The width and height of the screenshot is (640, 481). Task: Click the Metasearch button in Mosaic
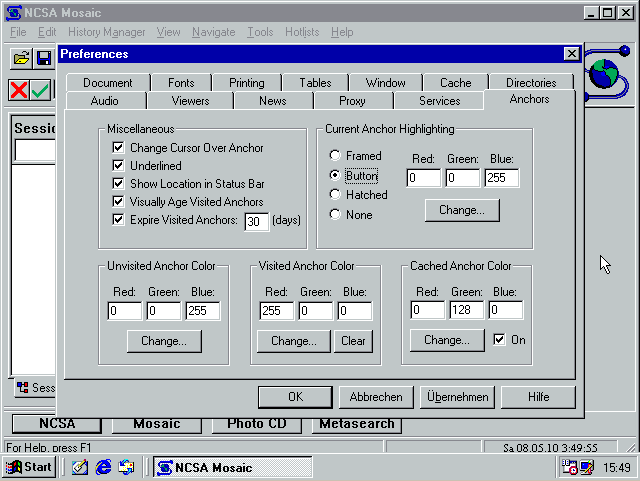pyautogui.click(x=357, y=424)
